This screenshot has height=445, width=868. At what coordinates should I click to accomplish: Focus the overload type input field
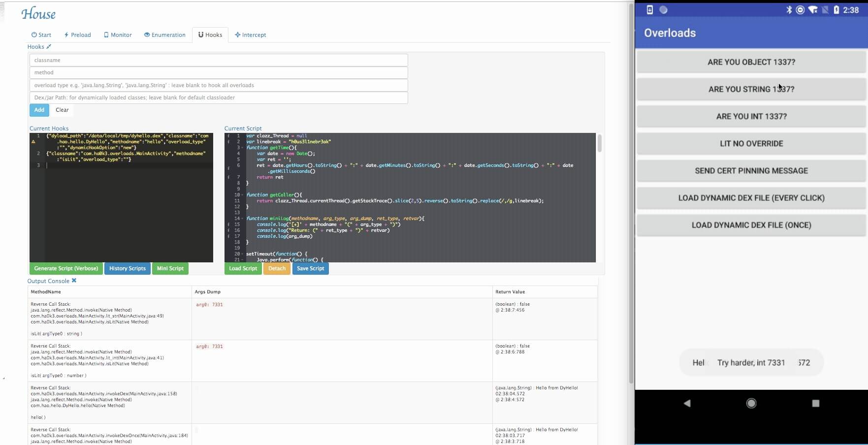tap(219, 85)
